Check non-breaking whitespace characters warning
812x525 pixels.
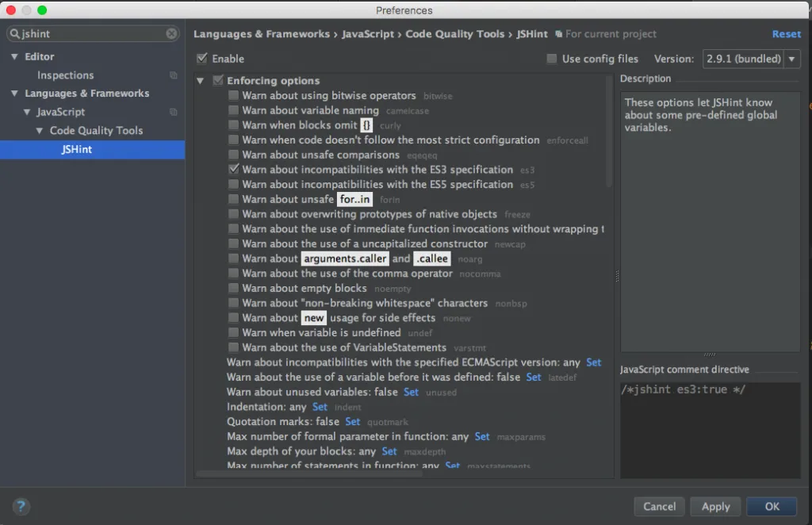pyautogui.click(x=234, y=303)
